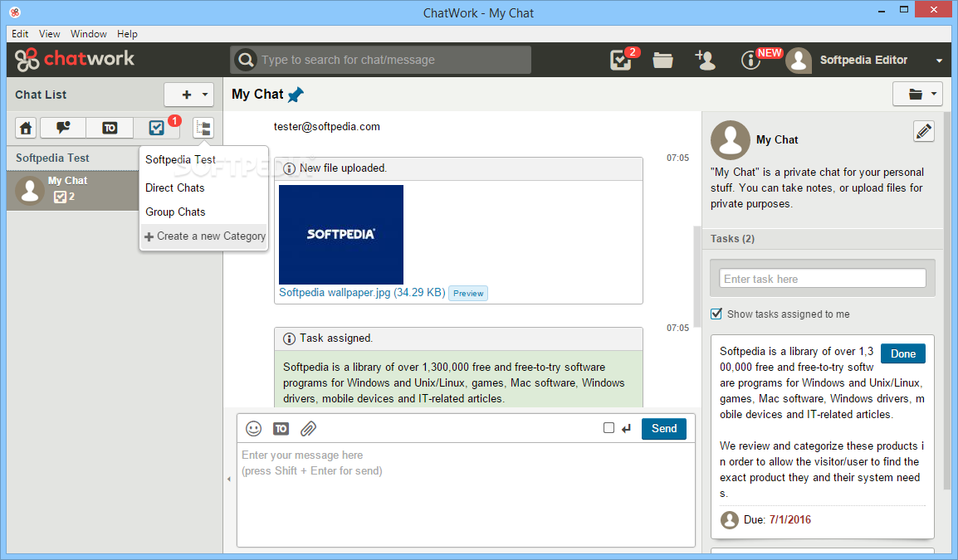
Task: Uncheck Show tasks assigned to me
Action: [x=716, y=314]
